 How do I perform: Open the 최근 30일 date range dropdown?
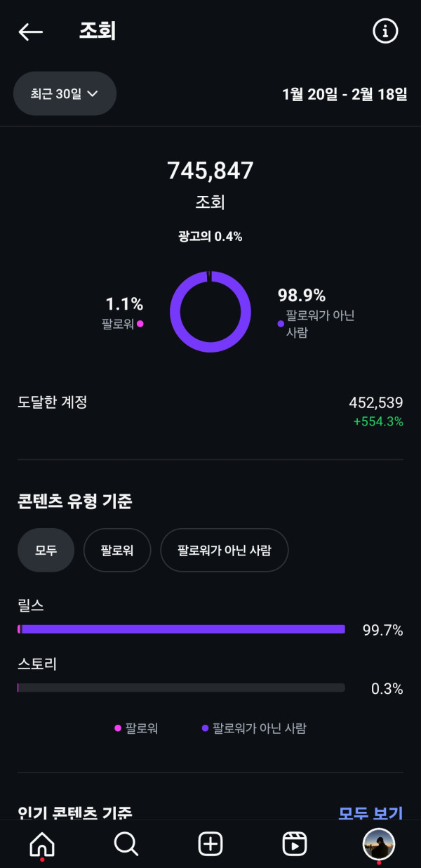point(65,93)
